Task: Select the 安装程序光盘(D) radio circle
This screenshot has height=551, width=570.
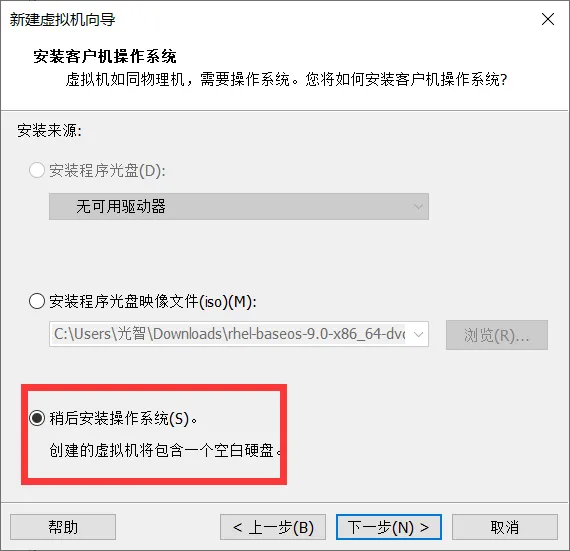Action: click(37, 170)
